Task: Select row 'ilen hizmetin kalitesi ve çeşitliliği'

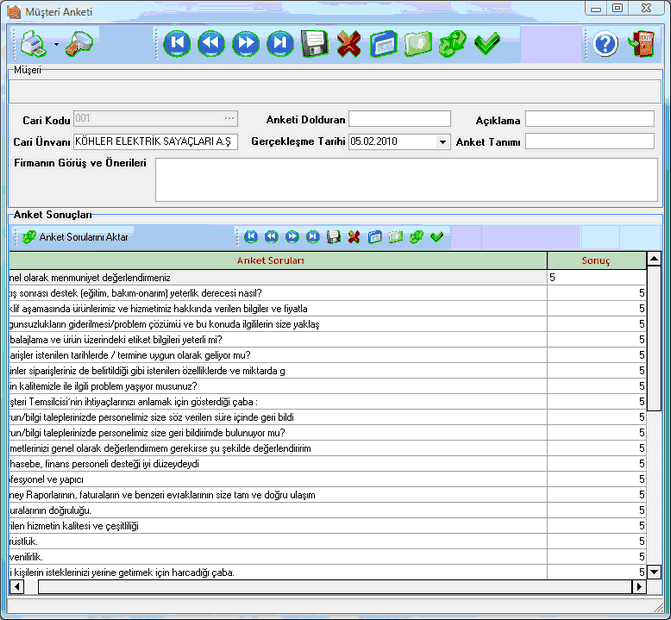Action: point(327,526)
